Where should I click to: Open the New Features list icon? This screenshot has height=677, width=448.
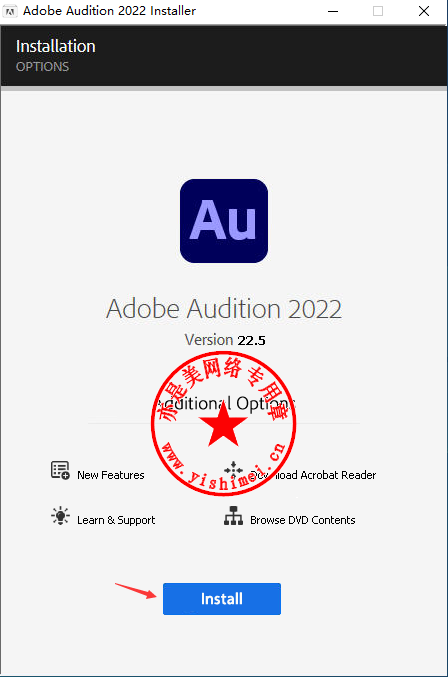(x=60, y=471)
